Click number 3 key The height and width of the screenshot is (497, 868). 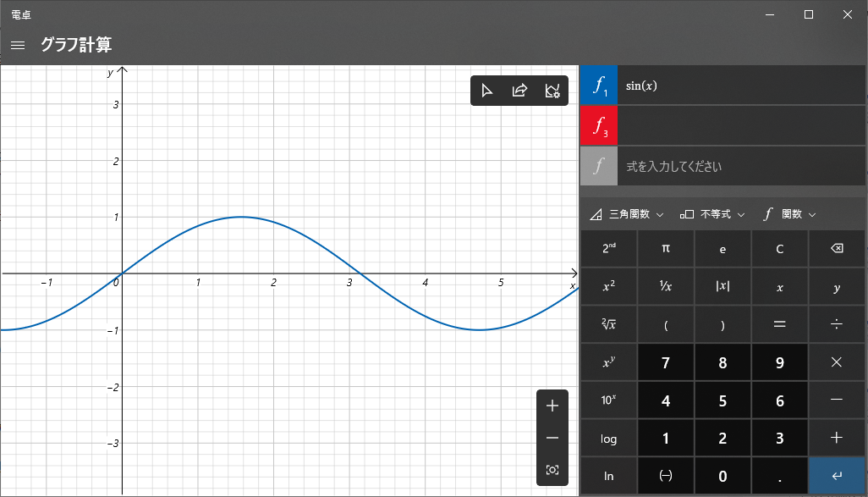(779, 439)
